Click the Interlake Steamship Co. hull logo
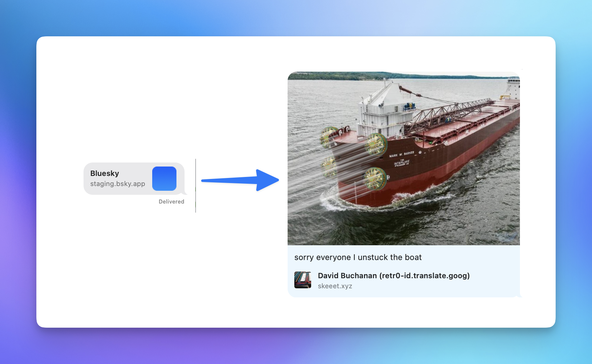 click(402, 163)
